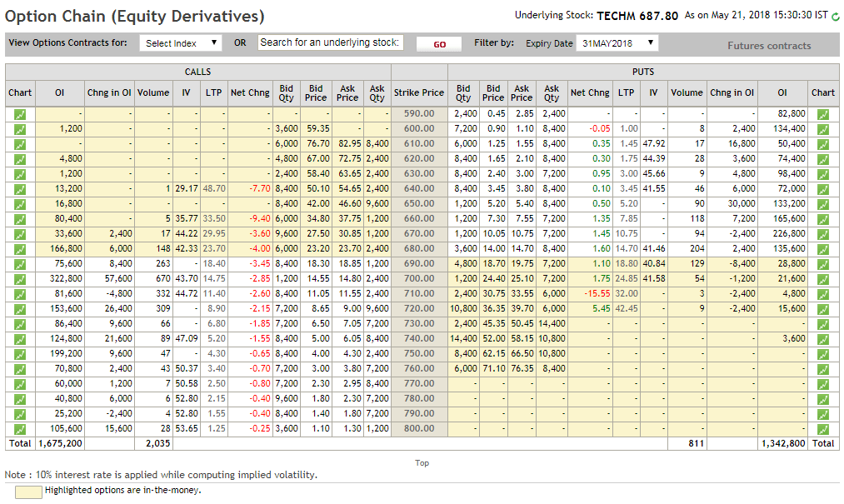Viewport: 844px width, 504px height.
Task: Open puts chart icon for strike 630.00
Action: [x=823, y=174]
